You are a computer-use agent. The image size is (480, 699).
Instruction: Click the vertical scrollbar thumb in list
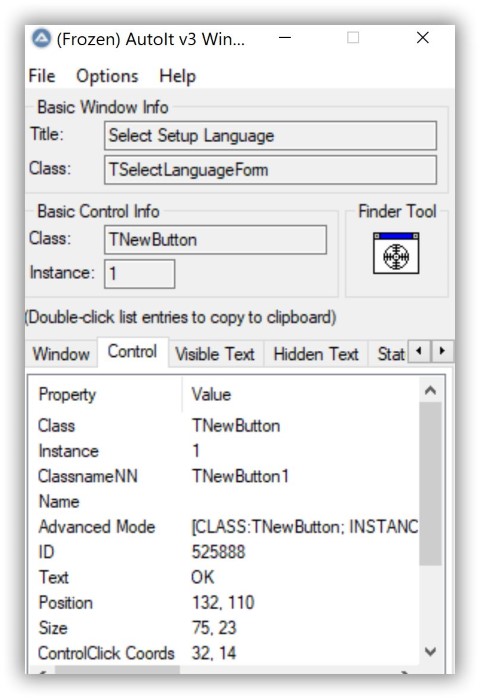[430, 484]
